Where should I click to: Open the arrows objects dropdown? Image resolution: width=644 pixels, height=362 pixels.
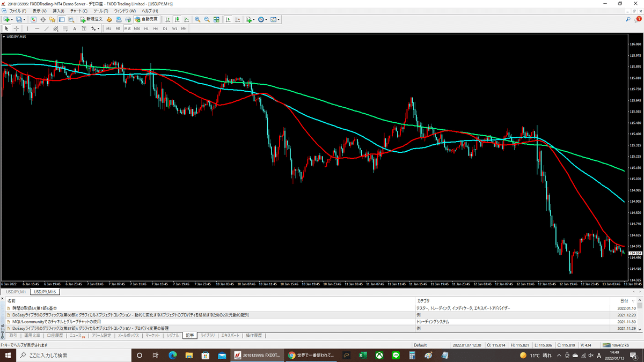pos(95,28)
